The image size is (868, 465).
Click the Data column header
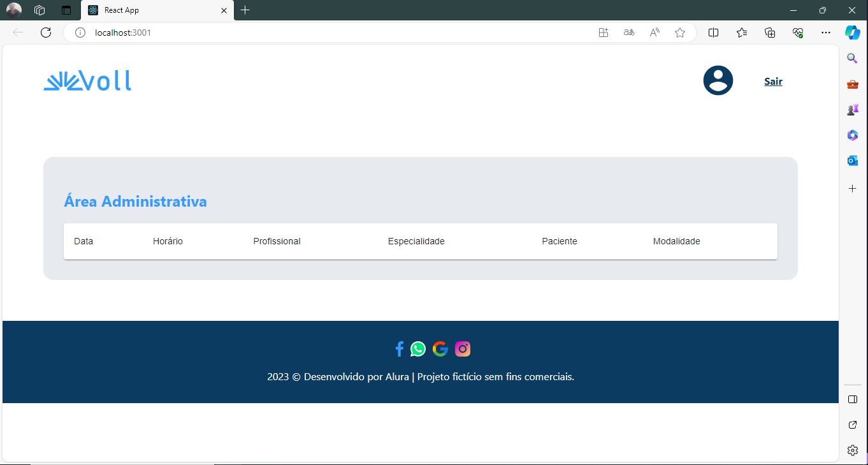[83, 241]
